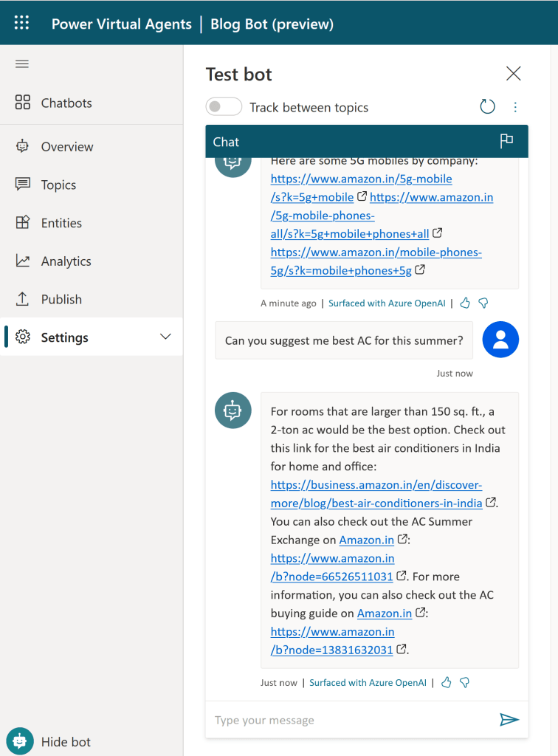This screenshot has height=756, width=558.
Task: Open the best-air-conditioners-in-india blog link
Action: click(x=376, y=494)
